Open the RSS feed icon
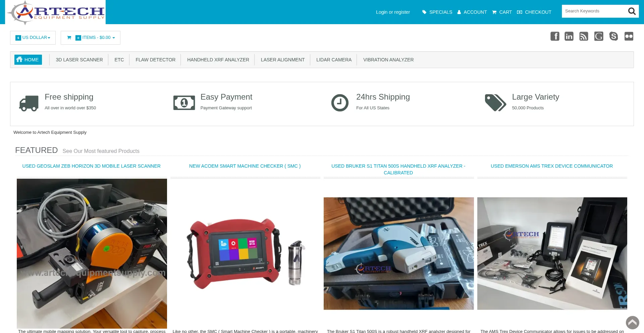The width and height of the screenshot is (644, 333). [x=584, y=36]
